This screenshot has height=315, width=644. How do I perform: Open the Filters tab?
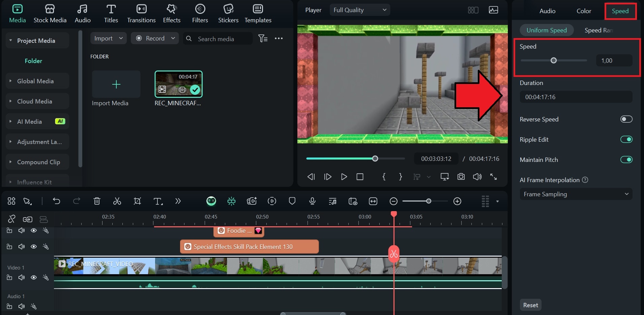click(x=200, y=13)
